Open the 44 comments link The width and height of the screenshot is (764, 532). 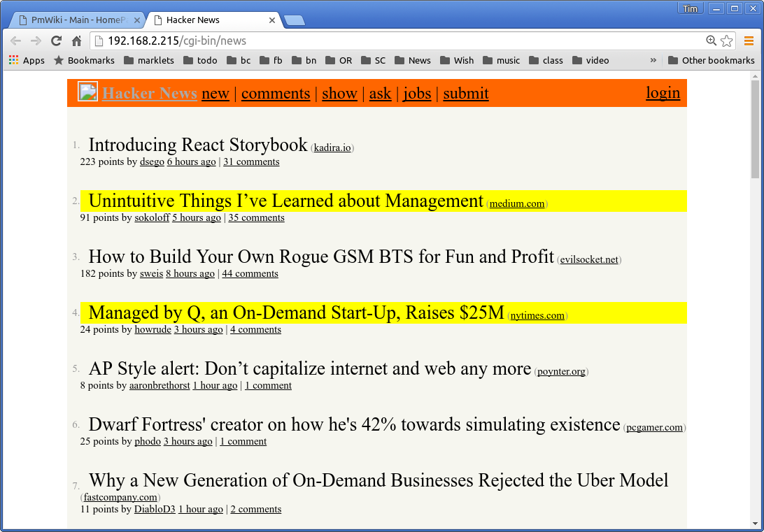click(250, 273)
